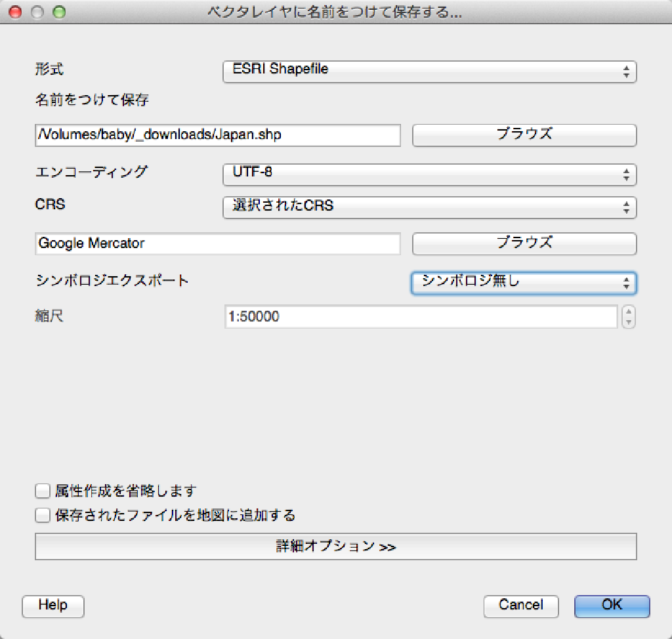Click the gray minimize window button

click(37, 12)
